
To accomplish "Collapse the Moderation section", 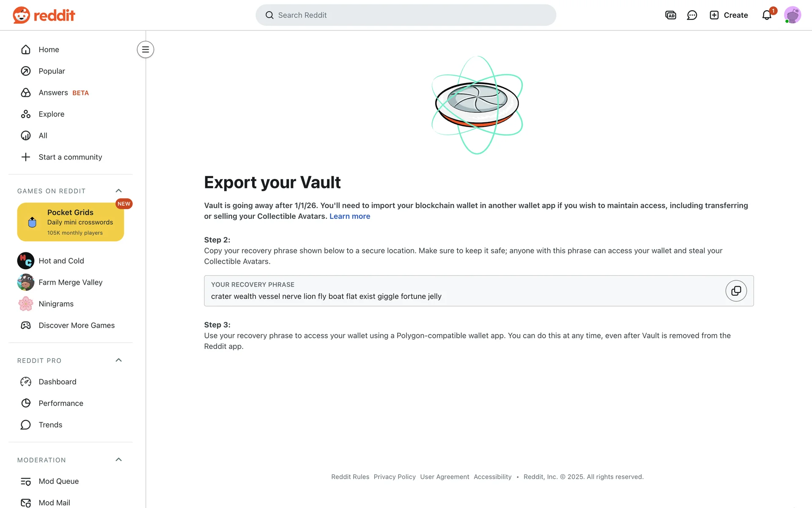I will tap(119, 460).
